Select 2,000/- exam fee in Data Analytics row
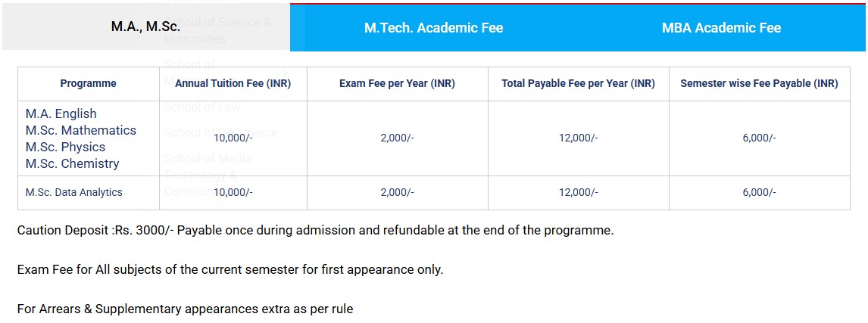This screenshot has height=323, width=868. tap(397, 193)
